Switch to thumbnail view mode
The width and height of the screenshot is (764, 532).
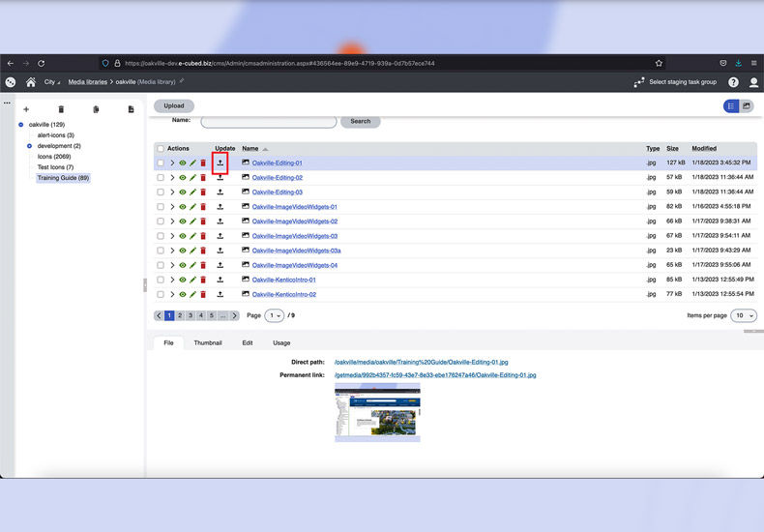click(747, 106)
